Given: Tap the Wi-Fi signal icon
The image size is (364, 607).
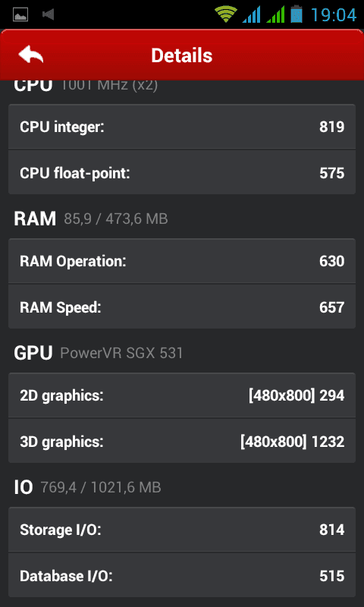Looking at the screenshot, I should pos(226,14).
